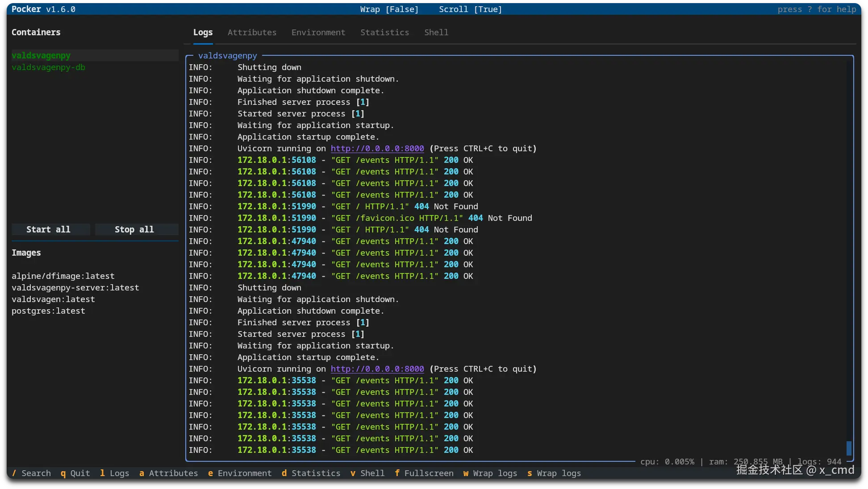Click the 'press ? for help' hint
This screenshot has width=868, height=489.
coord(817,9)
